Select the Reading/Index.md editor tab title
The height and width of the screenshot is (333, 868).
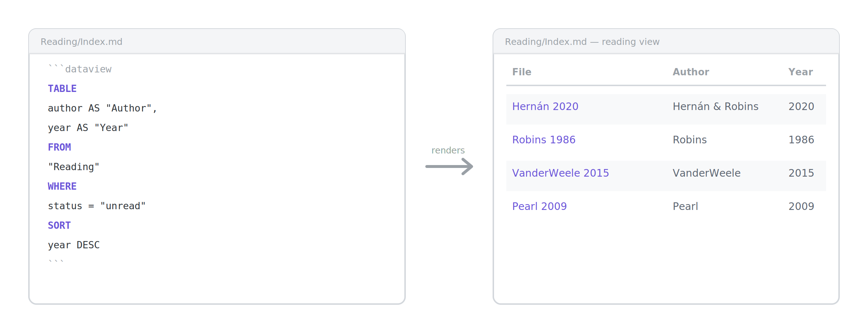[x=81, y=42]
